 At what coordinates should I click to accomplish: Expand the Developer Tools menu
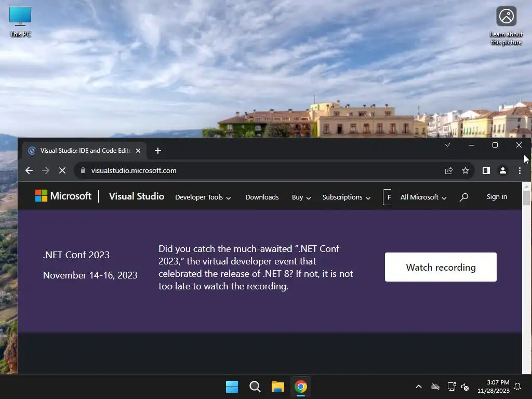[x=203, y=197]
